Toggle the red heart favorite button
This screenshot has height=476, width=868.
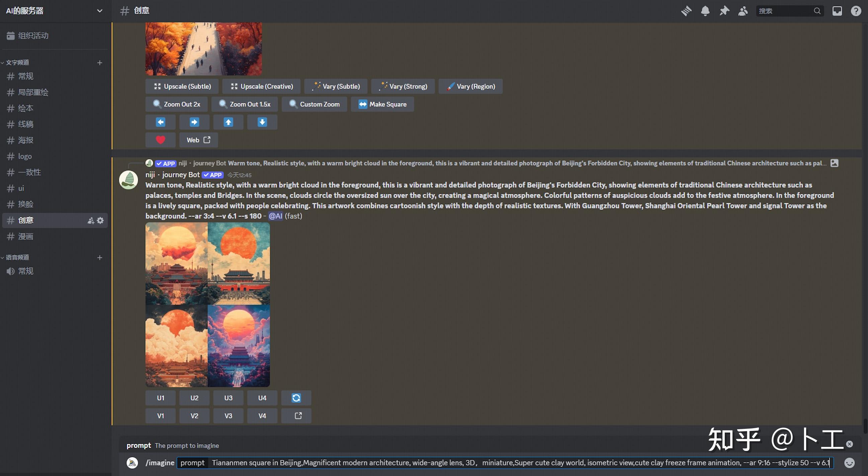pyautogui.click(x=160, y=140)
